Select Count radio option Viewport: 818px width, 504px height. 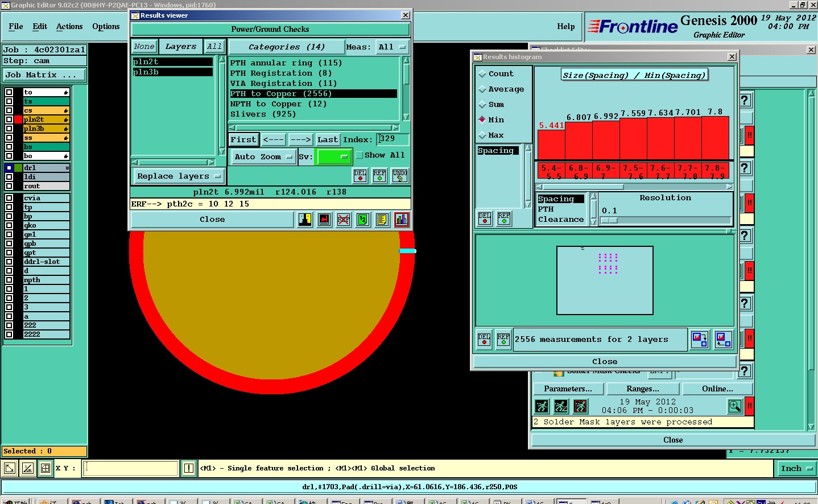482,74
